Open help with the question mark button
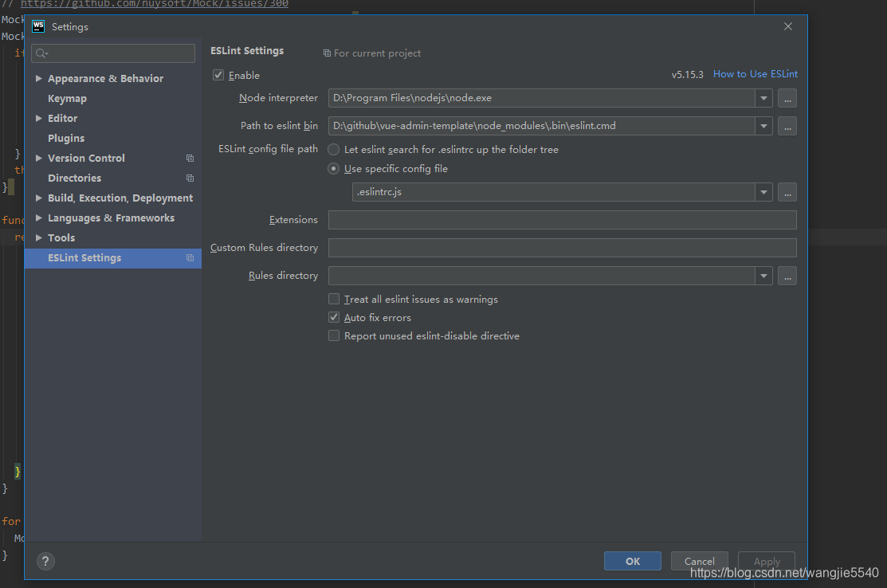Image resolution: width=887 pixels, height=588 pixels. coord(45,562)
